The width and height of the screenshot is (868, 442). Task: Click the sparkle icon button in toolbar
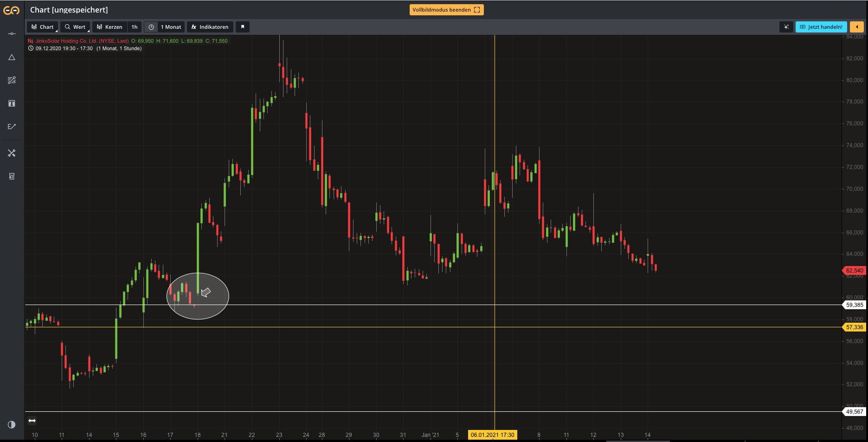[x=786, y=27]
